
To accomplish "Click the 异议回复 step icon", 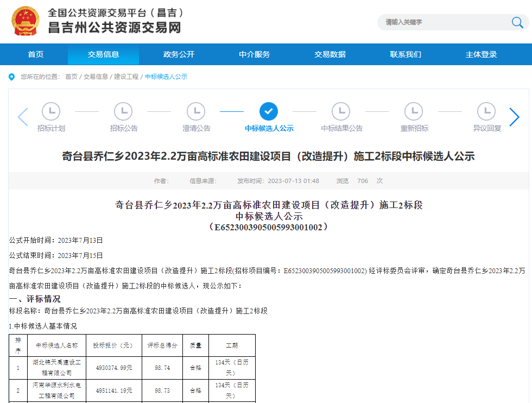I will tap(486, 110).
